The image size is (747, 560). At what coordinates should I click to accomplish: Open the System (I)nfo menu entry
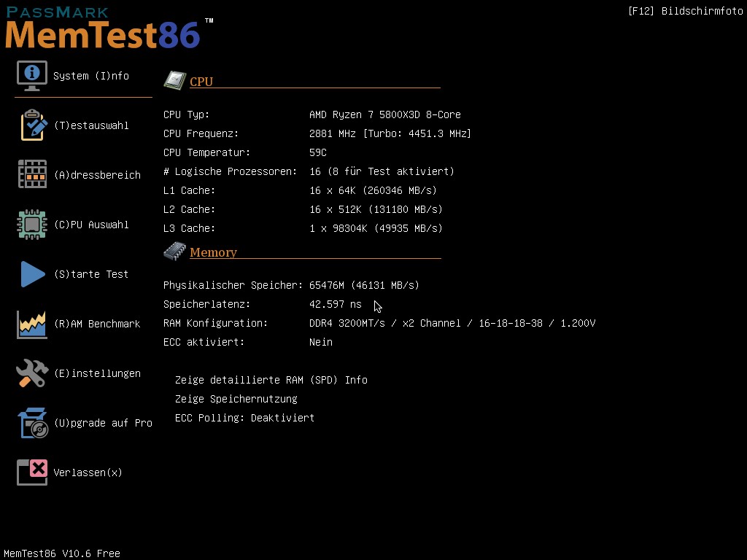pyautogui.click(x=91, y=76)
